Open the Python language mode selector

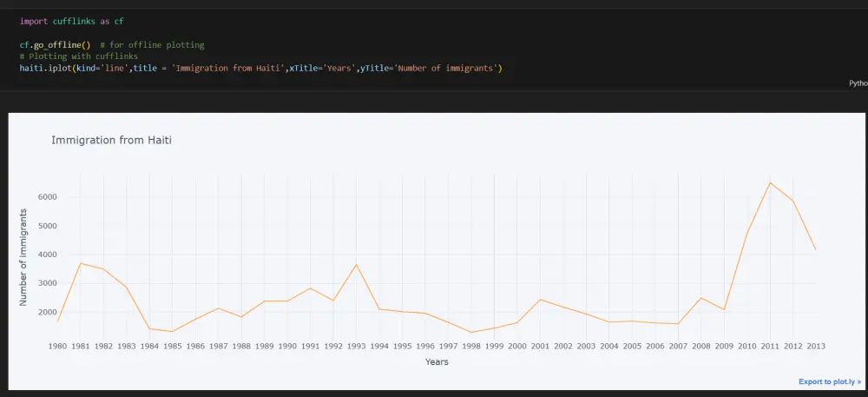(x=858, y=83)
